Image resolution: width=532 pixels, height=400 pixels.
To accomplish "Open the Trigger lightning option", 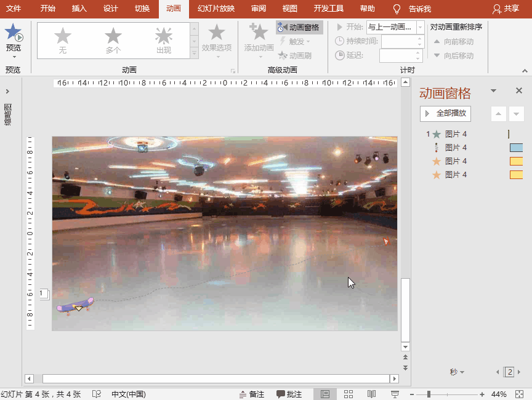I will pos(294,42).
